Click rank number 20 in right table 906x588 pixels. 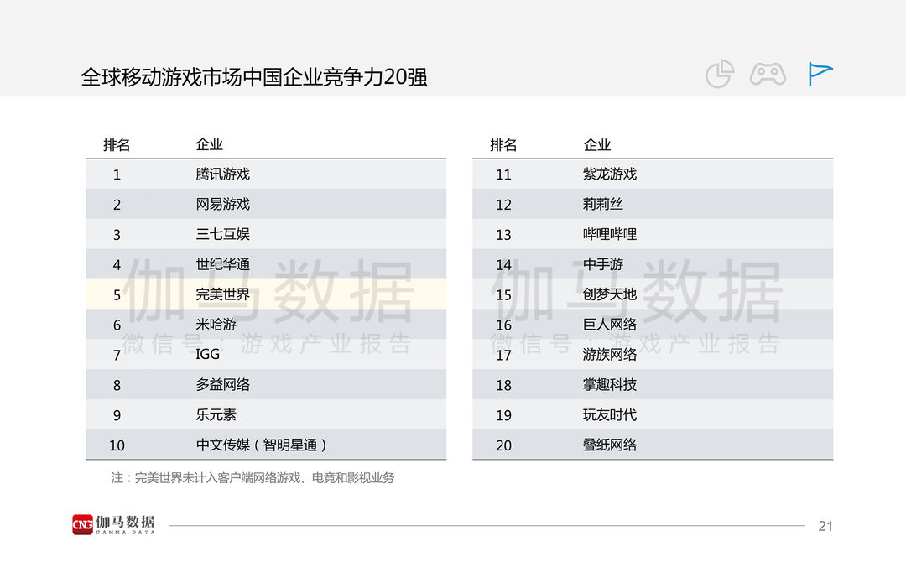click(x=503, y=445)
